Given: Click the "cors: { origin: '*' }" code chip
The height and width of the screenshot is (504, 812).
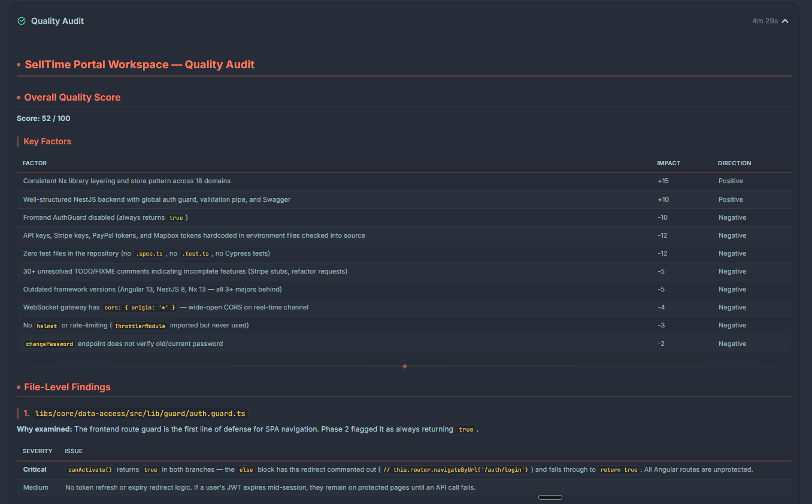Looking at the screenshot, I should (140, 308).
